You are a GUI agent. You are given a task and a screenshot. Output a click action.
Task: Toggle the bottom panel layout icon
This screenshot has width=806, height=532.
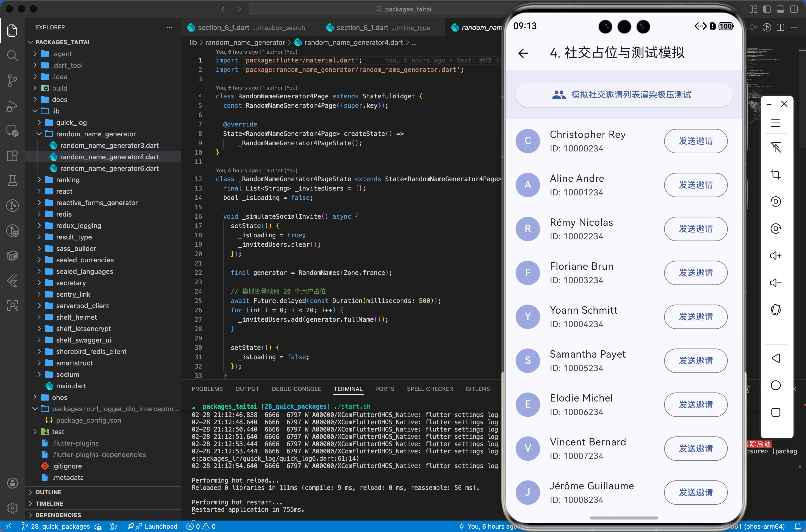[x=780, y=9]
